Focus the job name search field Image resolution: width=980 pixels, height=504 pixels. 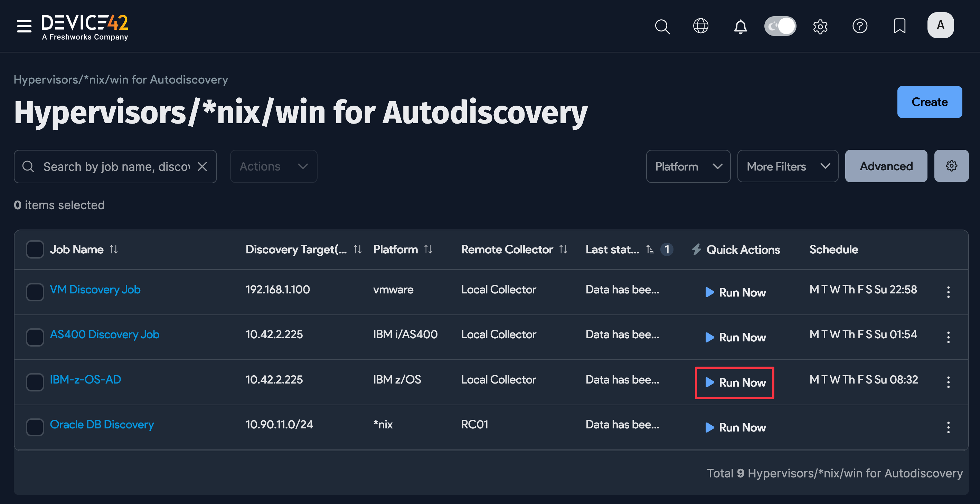[116, 166]
